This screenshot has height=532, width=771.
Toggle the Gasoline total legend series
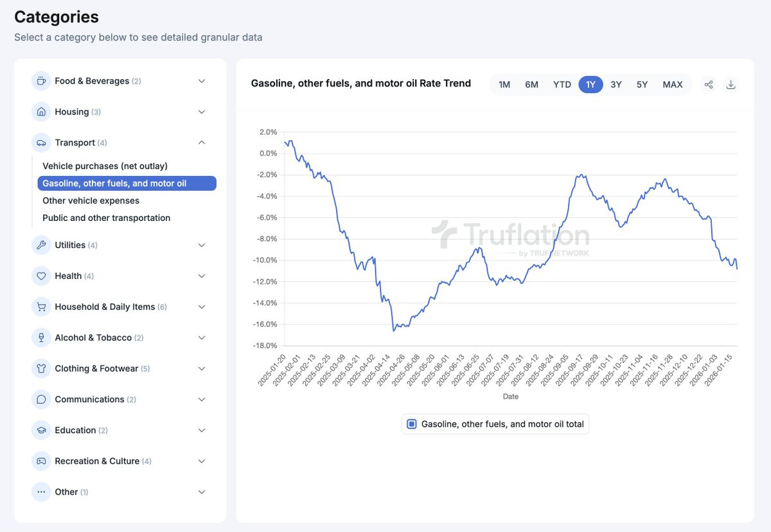click(x=495, y=424)
